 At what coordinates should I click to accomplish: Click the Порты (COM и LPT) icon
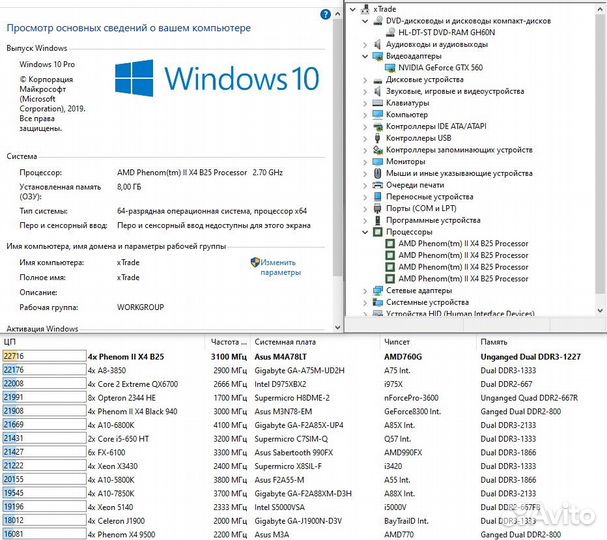tap(377, 208)
